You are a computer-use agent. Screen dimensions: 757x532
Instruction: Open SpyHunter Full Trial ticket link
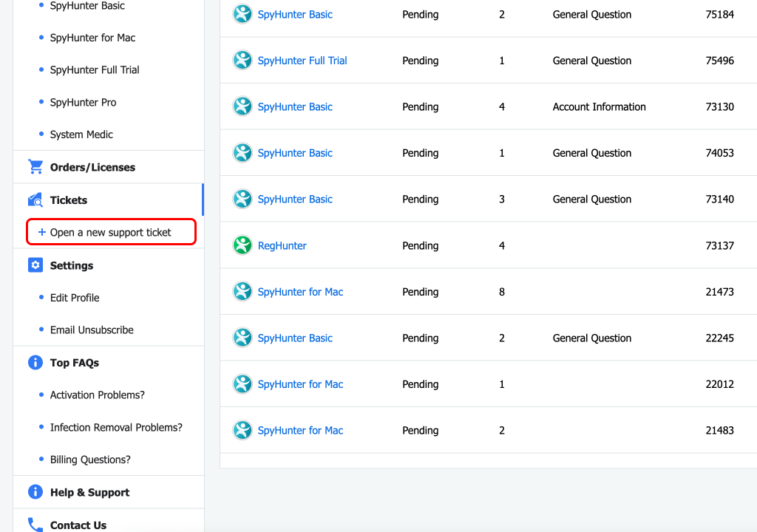(x=302, y=61)
